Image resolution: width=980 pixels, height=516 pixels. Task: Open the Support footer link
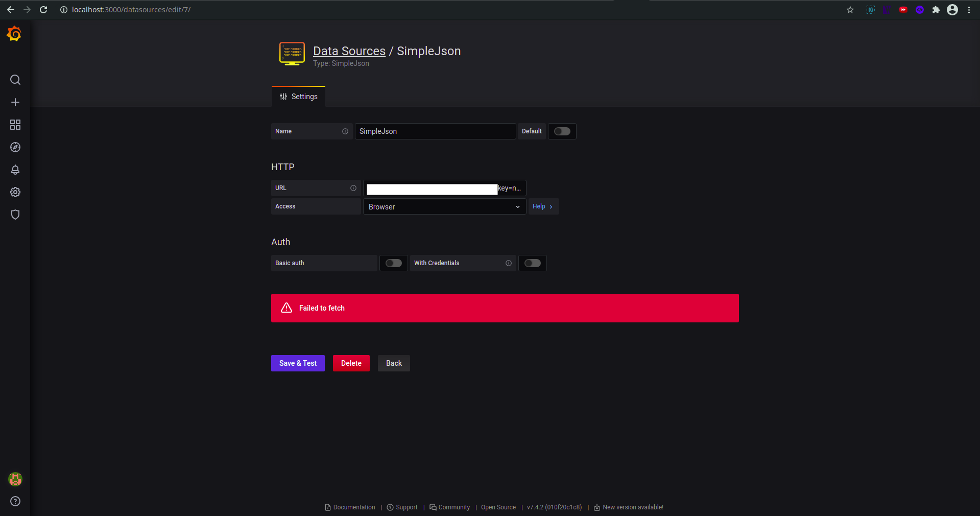(x=402, y=507)
